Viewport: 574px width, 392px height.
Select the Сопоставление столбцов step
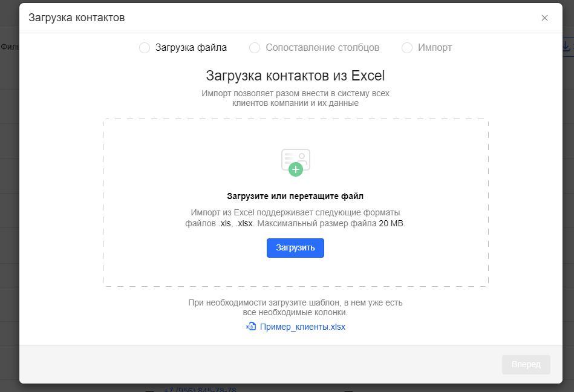tap(314, 48)
